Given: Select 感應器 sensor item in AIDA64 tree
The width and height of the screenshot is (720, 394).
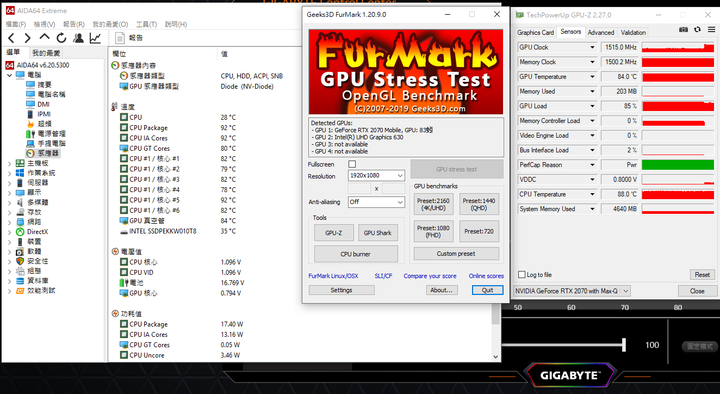Looking at the screenshot, I should coord(43,153).
